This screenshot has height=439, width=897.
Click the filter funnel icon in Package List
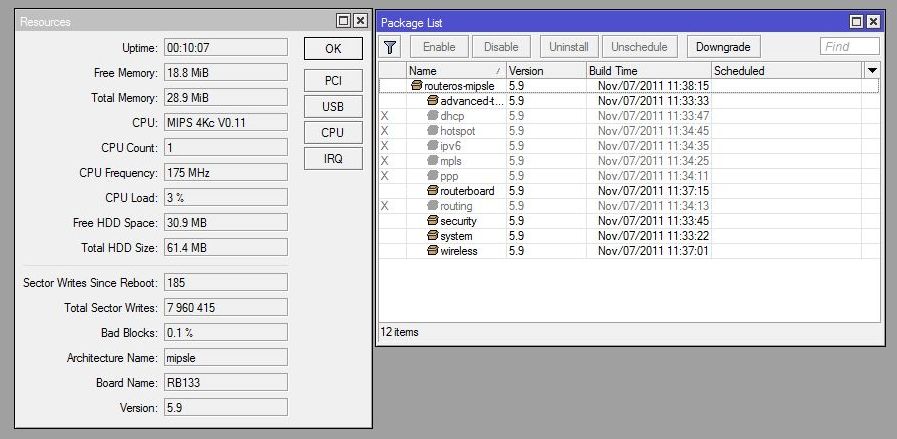pos(390,47)
